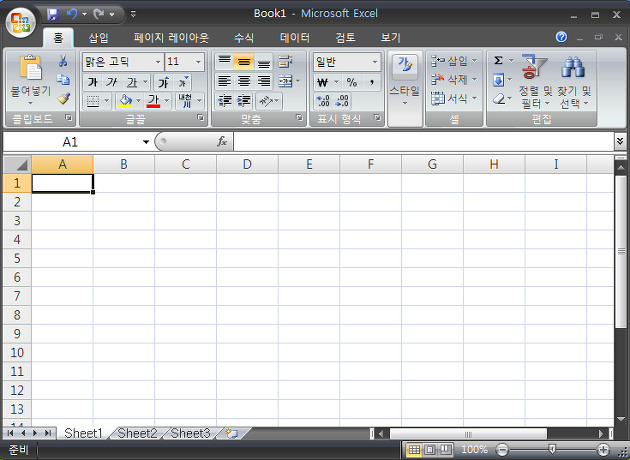The width and height of the screenshot is (630, 460).
Task: Center text horizontally
Action: click(x=244, y=82)
